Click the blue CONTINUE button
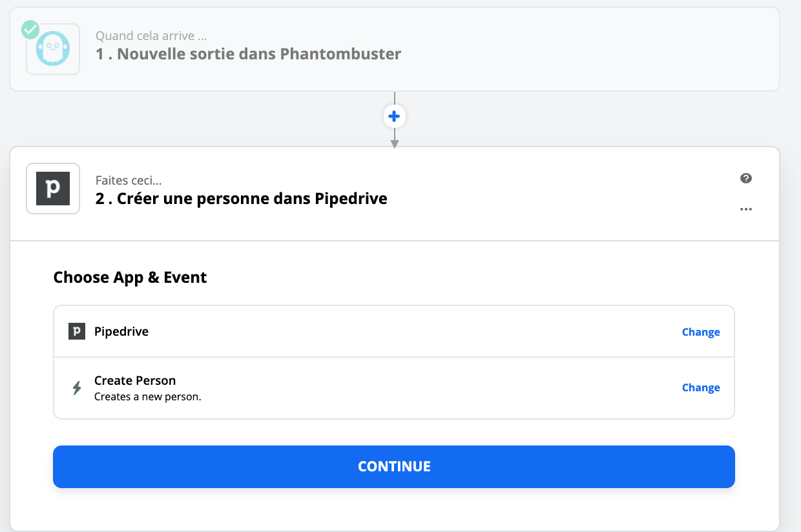801x532 pixels. tap(394, 466)
